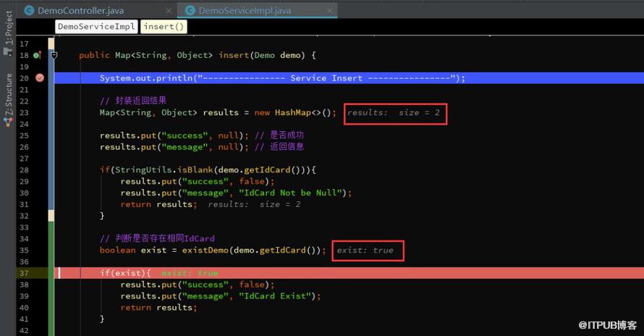Screen dimensions: 644x336
Task: Click the "IdCard Exist" string on line 39
Action: coord(275,296)
